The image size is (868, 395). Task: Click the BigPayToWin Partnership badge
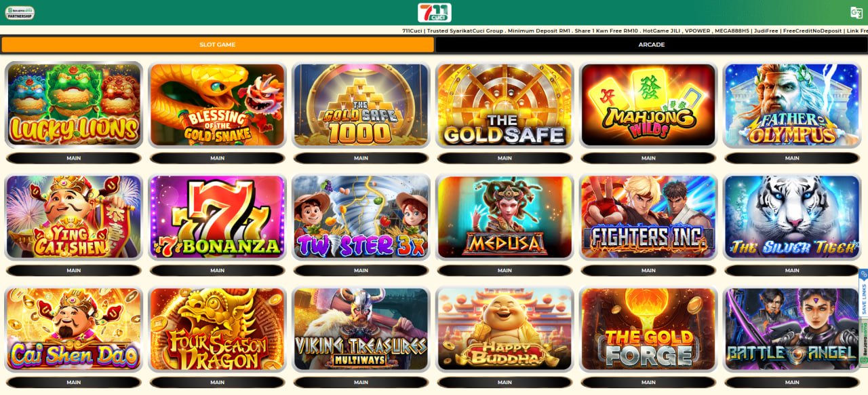tap(20, 12)
